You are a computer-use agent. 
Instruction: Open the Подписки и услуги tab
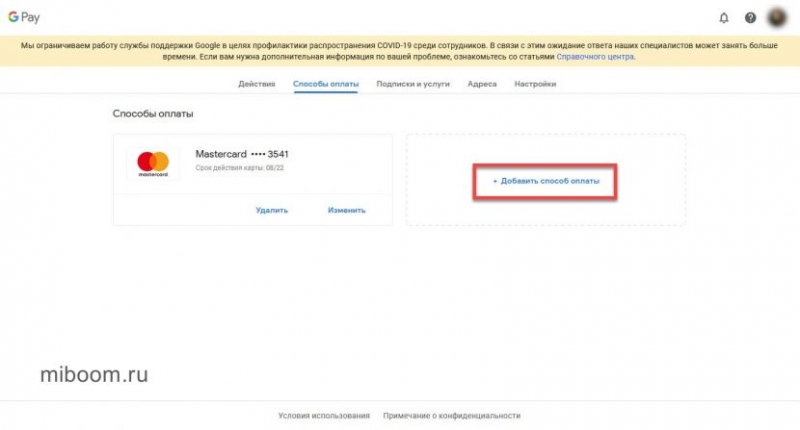point(413,84)
